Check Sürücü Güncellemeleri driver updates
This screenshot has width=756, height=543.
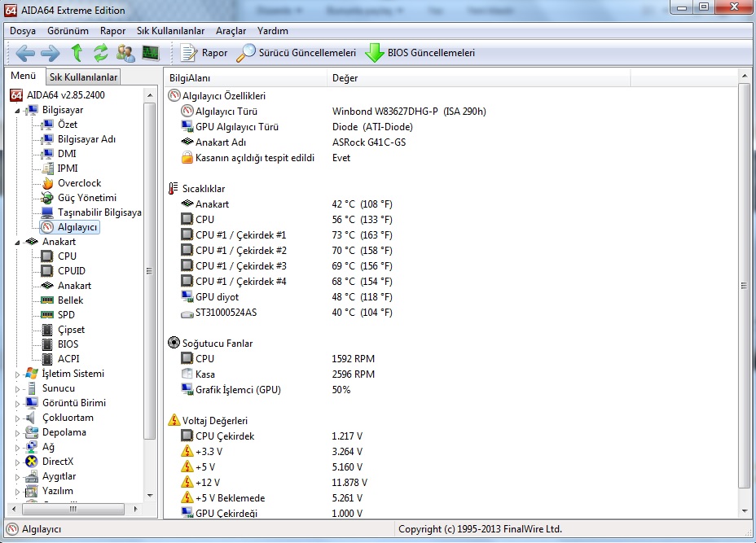pyautogui.click(x=296, y=53)
